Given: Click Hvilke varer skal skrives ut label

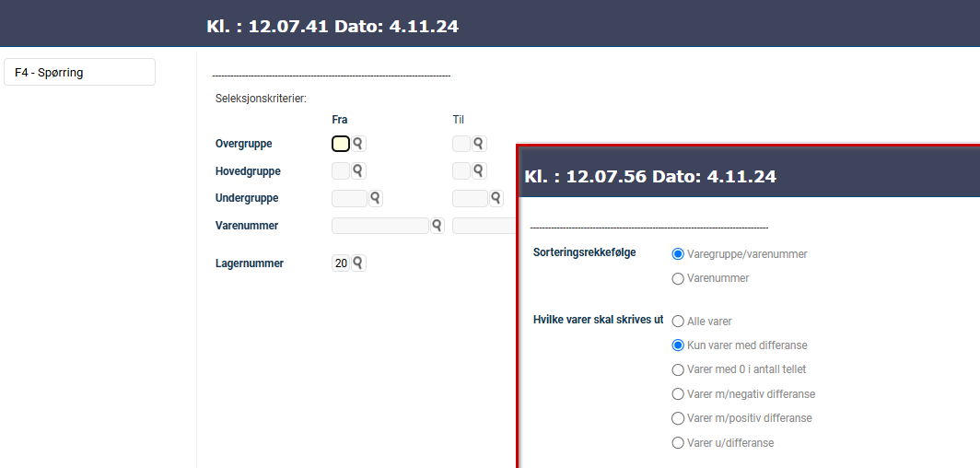Looking at the screenshot, I should (x=598, y=320).
